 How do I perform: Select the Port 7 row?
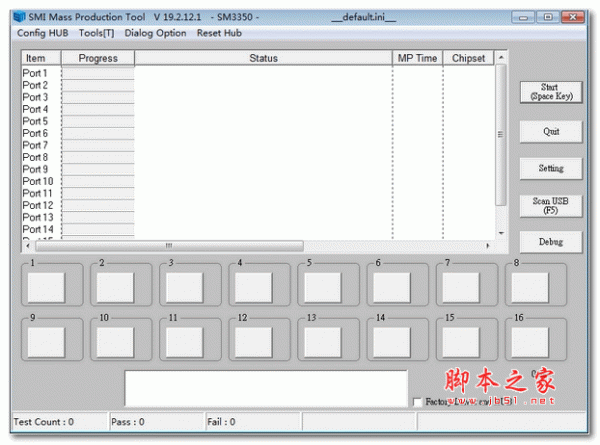(x=258, y=145)
